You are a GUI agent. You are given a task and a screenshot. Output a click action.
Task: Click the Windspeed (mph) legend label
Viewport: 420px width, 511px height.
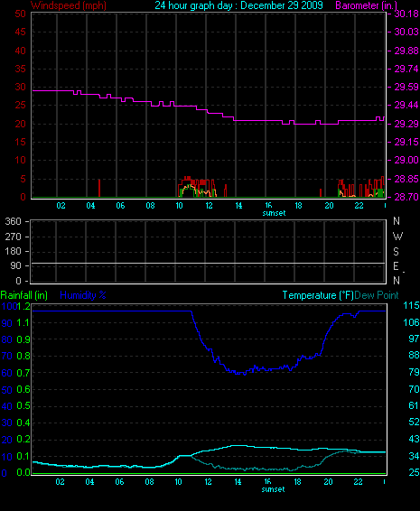(x=69, y=5)
